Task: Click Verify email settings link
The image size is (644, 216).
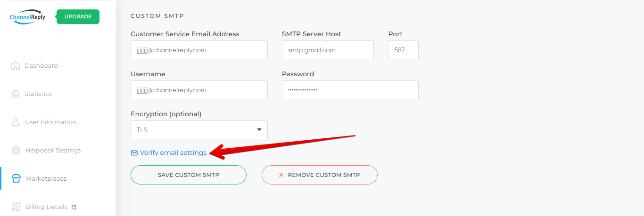Action: (173, 152)
